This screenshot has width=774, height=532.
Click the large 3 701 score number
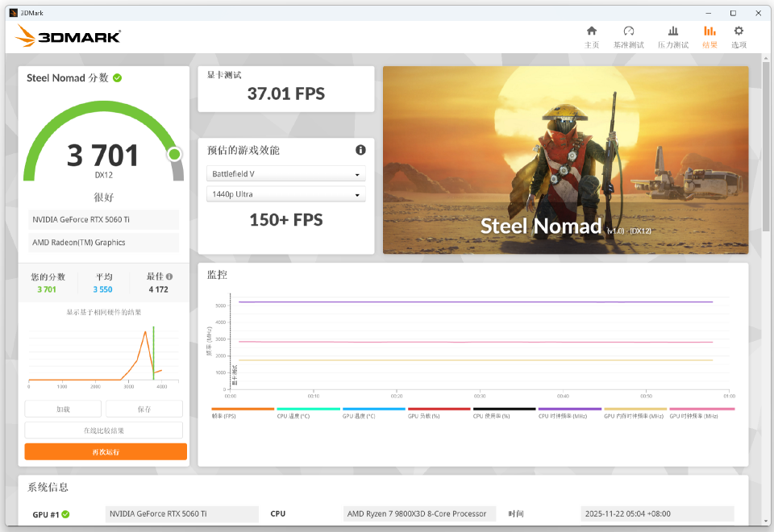pyautogui.click(x=102, y=156)
